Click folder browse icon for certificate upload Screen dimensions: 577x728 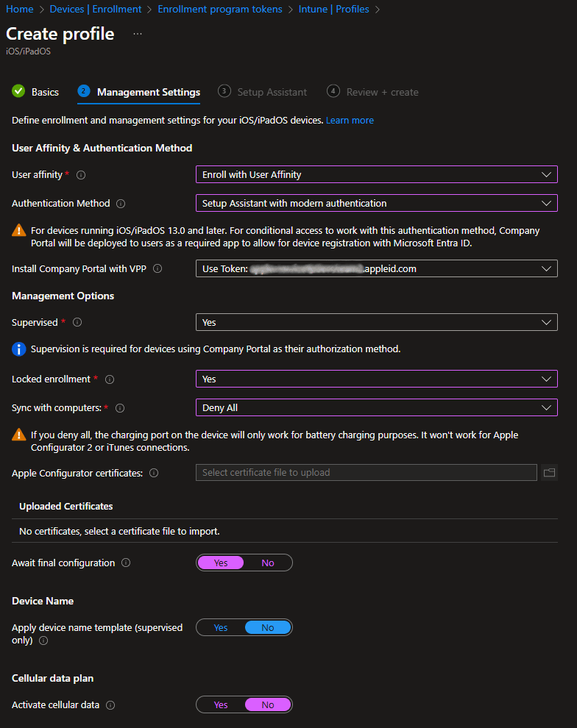click(549, 473)
